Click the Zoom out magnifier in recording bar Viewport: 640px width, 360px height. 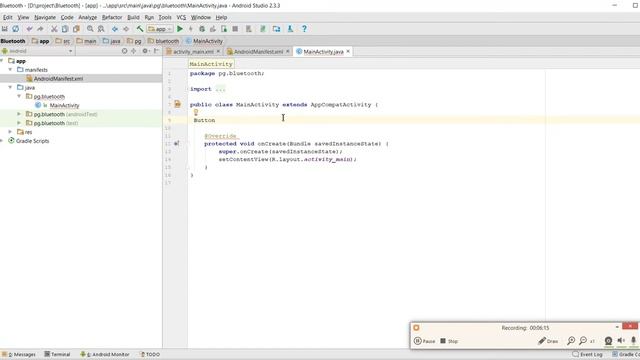click(x=583, y=341)
